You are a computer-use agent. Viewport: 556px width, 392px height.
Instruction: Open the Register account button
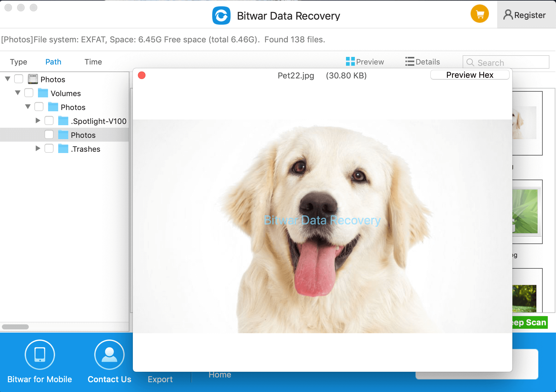[x=525, y=15]
